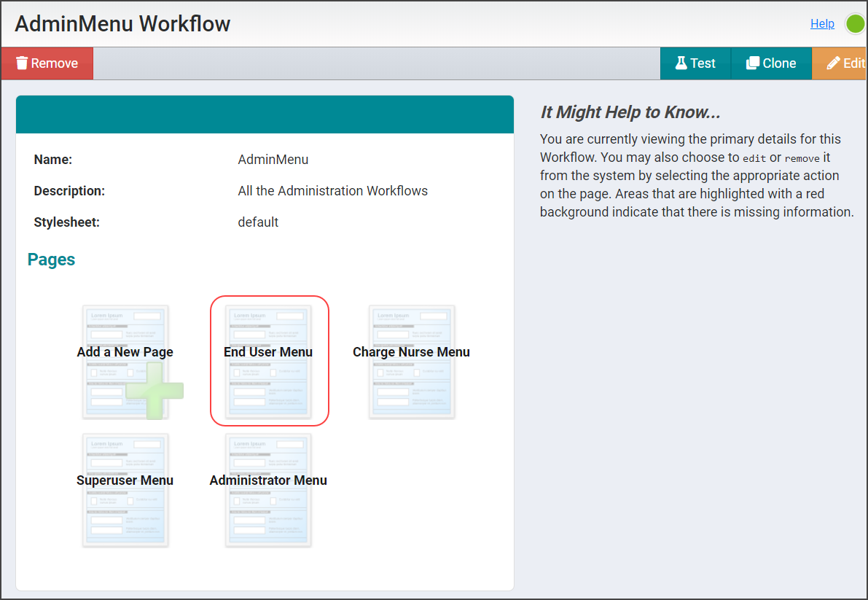The image size is (868, 600).
Task: Click the green plus icon to add a page
Action: [155, 391]
